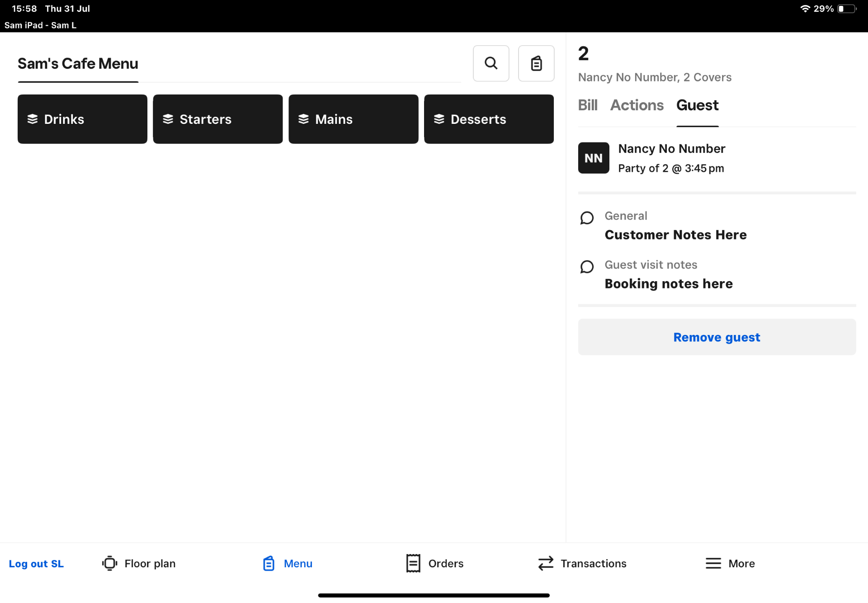The image size is (868, 603).
Task: Click the search magnifier icon
Action: coord(491,63)
